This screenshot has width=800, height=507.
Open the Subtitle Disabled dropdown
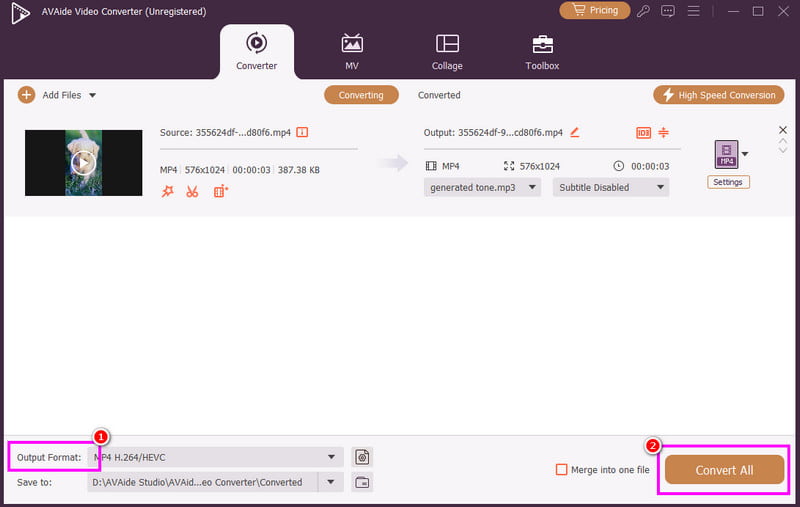(611, 187)
